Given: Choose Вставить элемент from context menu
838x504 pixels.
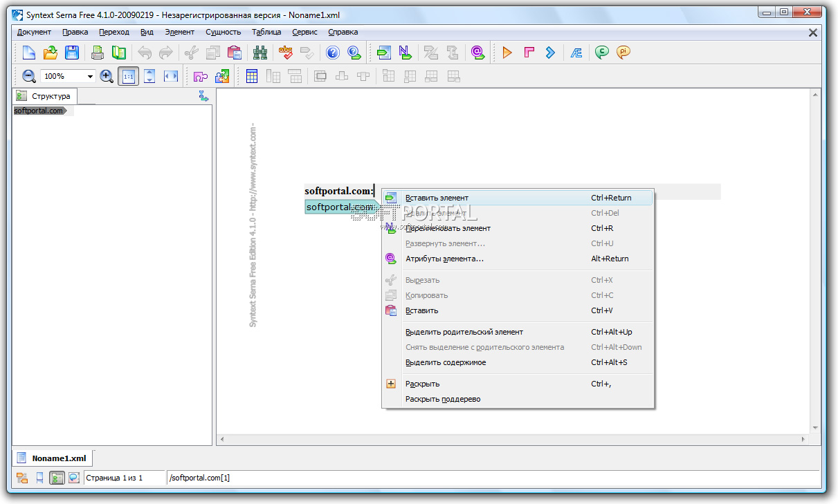Looking at the screenshot, I should click(437, 198).
